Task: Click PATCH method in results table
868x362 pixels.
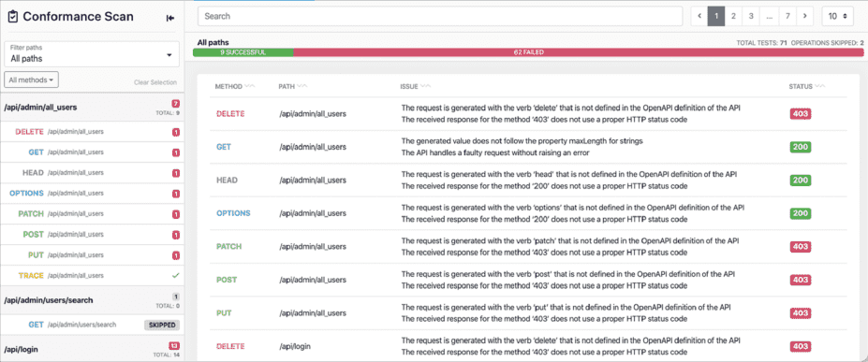Action: [228, 247]
